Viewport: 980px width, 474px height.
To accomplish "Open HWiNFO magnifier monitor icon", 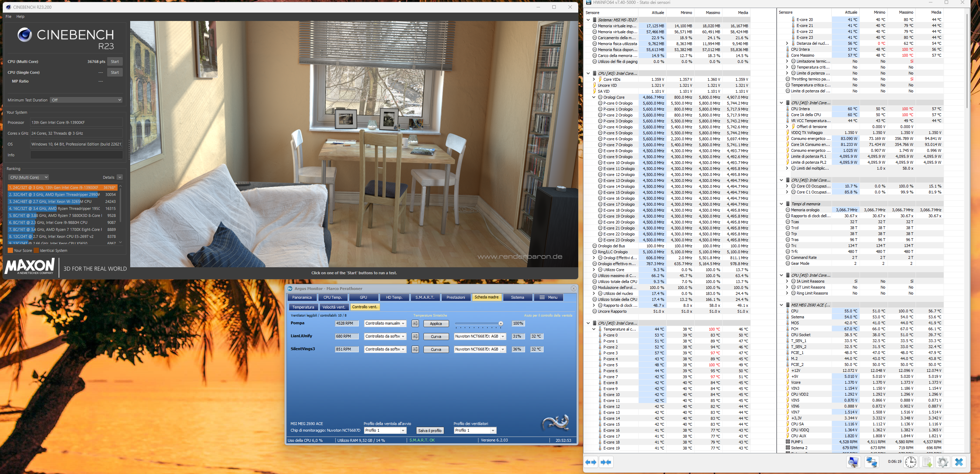I will (x=853, y=462).
